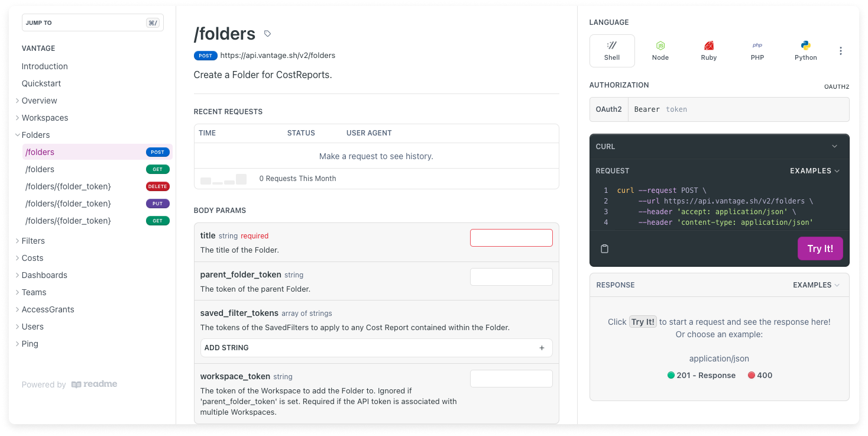Click the USER AGENT column header
This screenshot has width=868, height=436.
tap(369, 133)
